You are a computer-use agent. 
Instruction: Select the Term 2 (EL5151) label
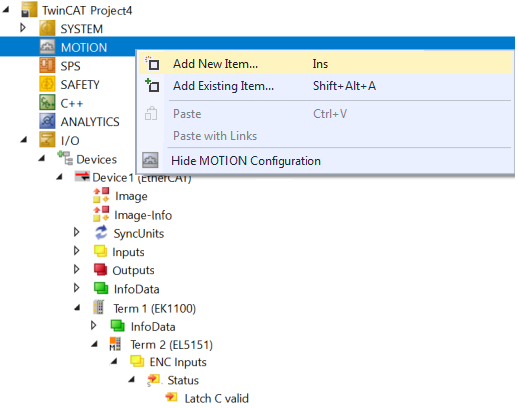[x=171, y=344]
